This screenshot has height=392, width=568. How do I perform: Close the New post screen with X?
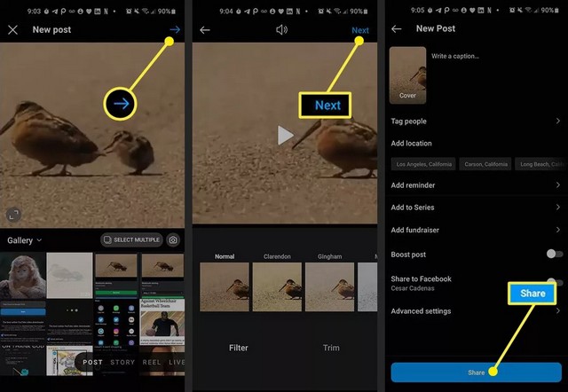click(x=12, y=30)
